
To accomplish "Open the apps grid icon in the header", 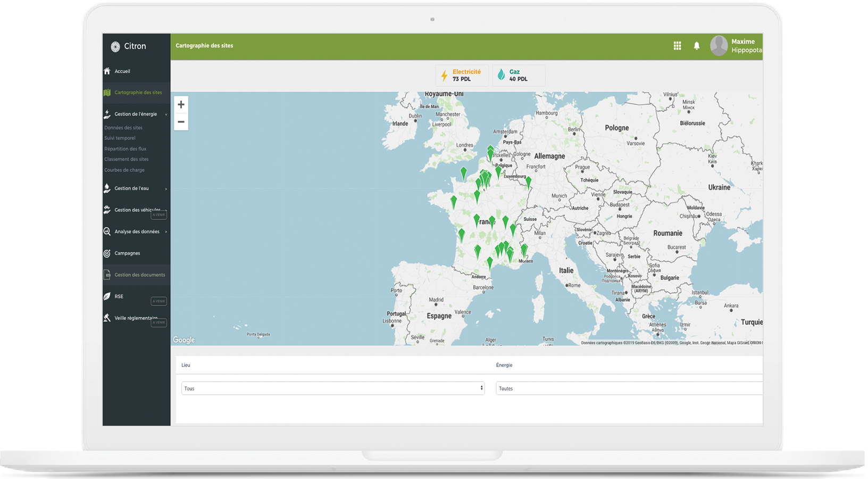I will 677,46.
